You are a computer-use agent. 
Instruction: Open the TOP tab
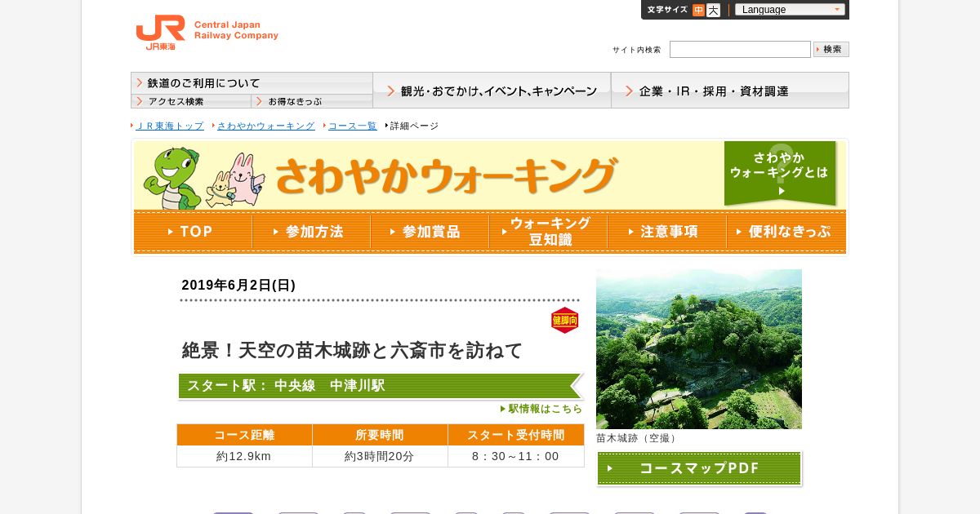click(x=193, y=232)
